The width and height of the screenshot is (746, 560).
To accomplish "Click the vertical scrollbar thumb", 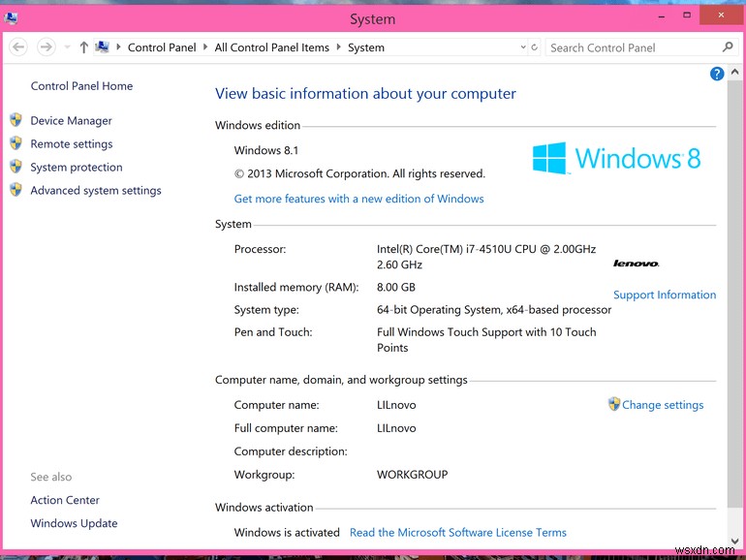I will [734, 295].
